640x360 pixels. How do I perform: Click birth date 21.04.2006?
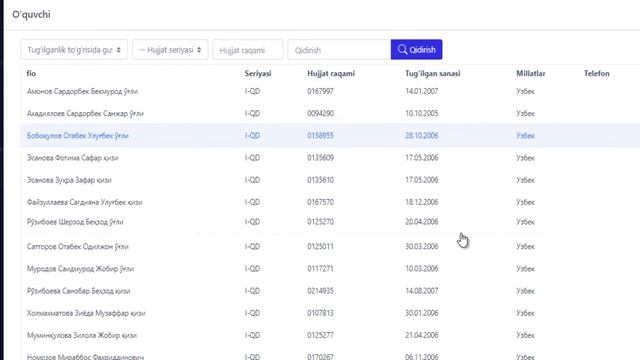422,335
